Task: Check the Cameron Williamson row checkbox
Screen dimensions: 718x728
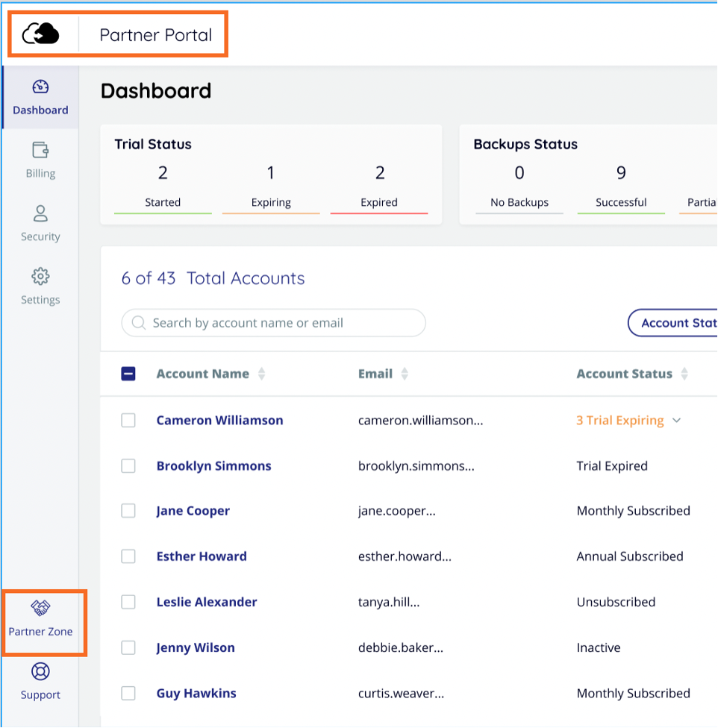Action: coord(128,420)
